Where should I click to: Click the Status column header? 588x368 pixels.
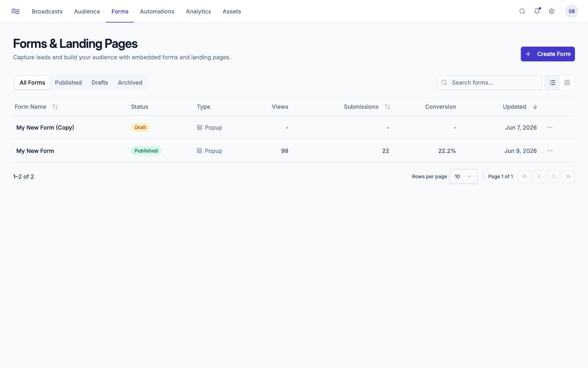140,107
